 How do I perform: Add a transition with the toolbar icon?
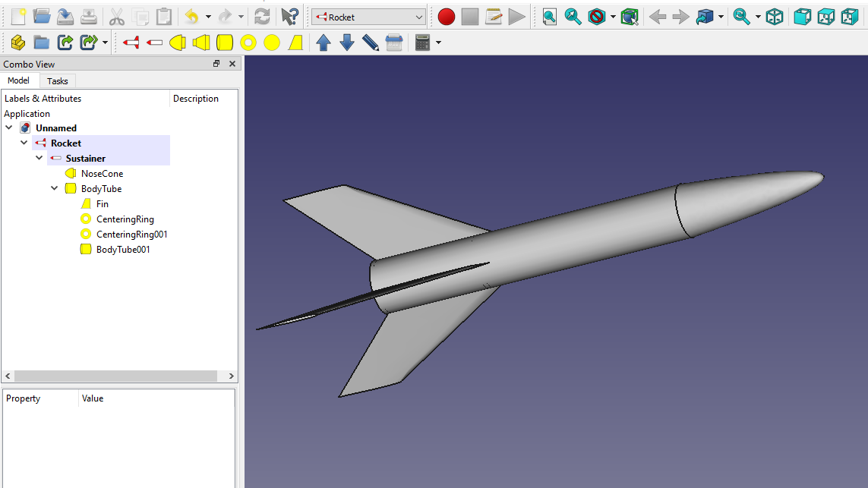pyautogui.click(x=201, y=43)
